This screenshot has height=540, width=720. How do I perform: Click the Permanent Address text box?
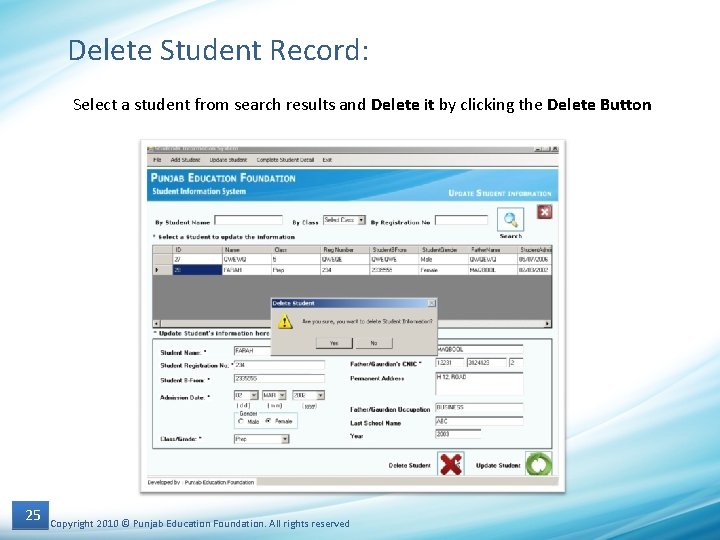(x=479, y=383)
